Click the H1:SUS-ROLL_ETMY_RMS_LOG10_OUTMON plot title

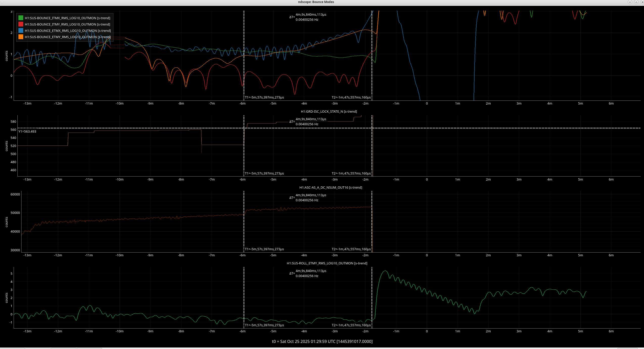click(327, 263)
